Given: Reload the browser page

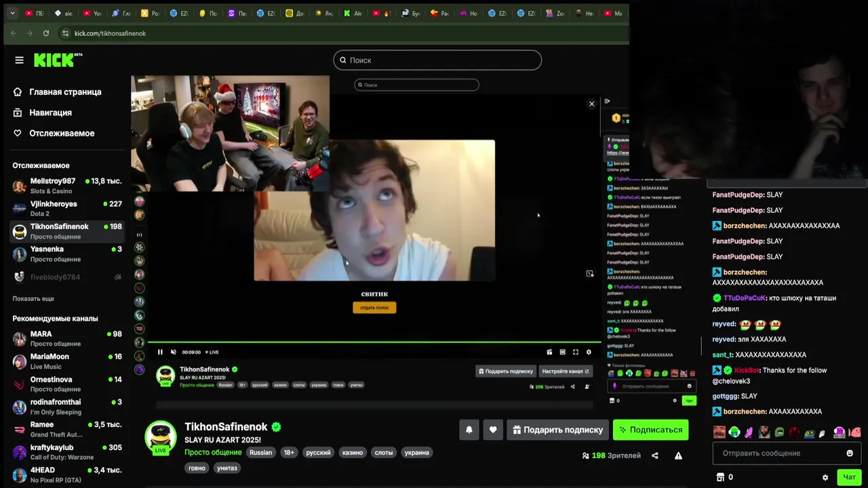Looking at the screenshot, I should click(46, 33).
